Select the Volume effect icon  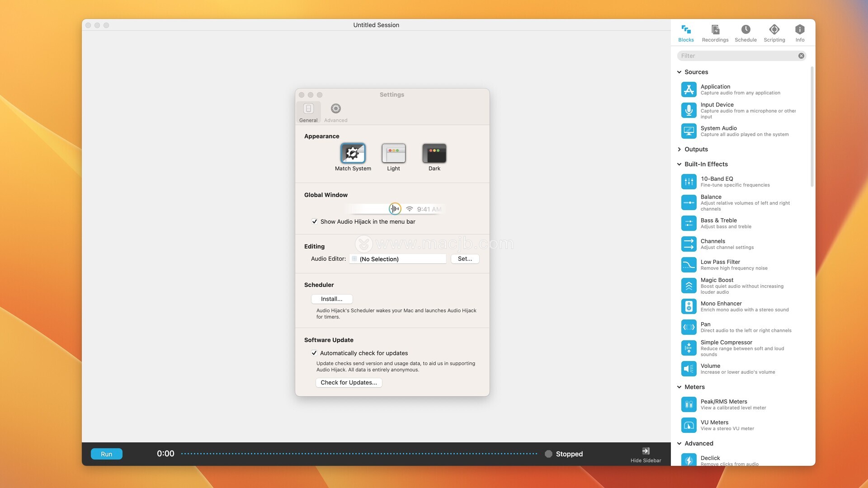click(689, 369)
